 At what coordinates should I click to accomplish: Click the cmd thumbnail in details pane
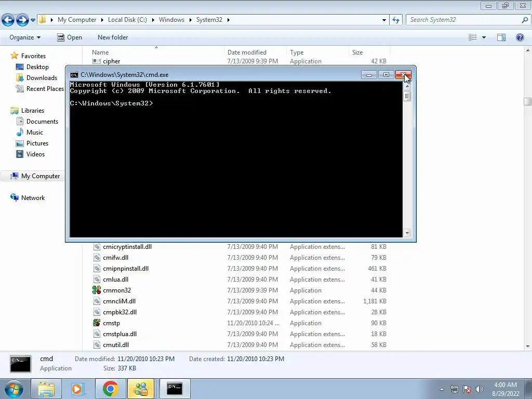tap(21, 364)
